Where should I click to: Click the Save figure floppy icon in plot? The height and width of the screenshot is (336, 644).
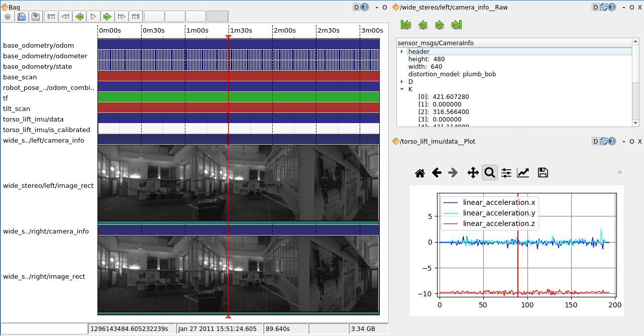pos(543,173)
